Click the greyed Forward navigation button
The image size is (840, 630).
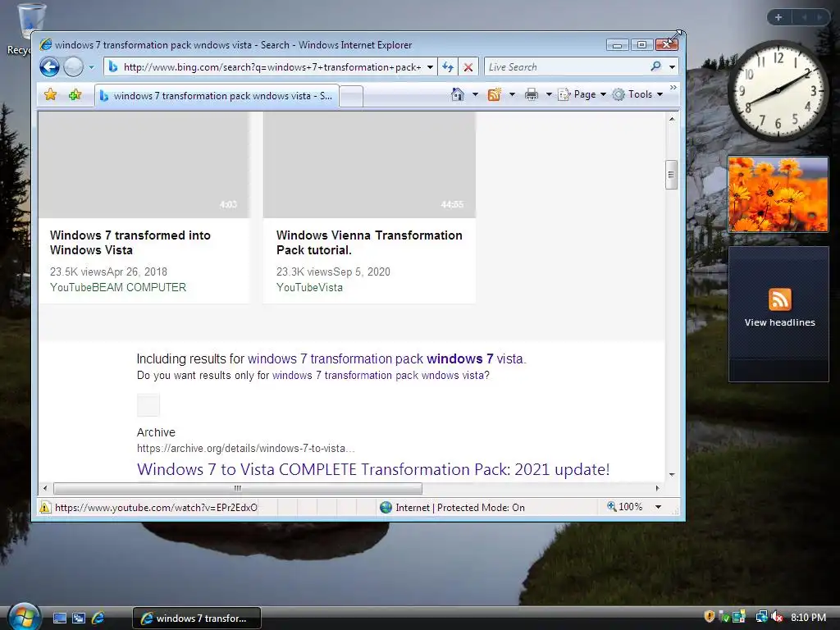coord(73,67)
